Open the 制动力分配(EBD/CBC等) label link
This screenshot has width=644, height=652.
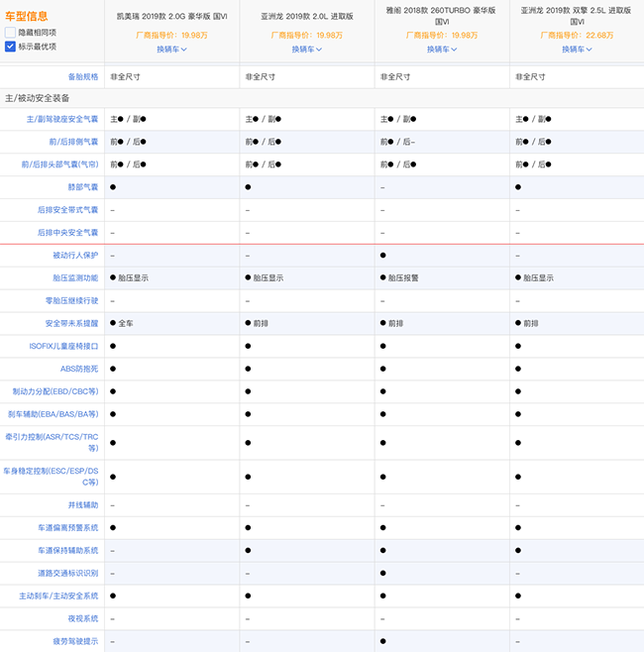click(x=55, y=391)
